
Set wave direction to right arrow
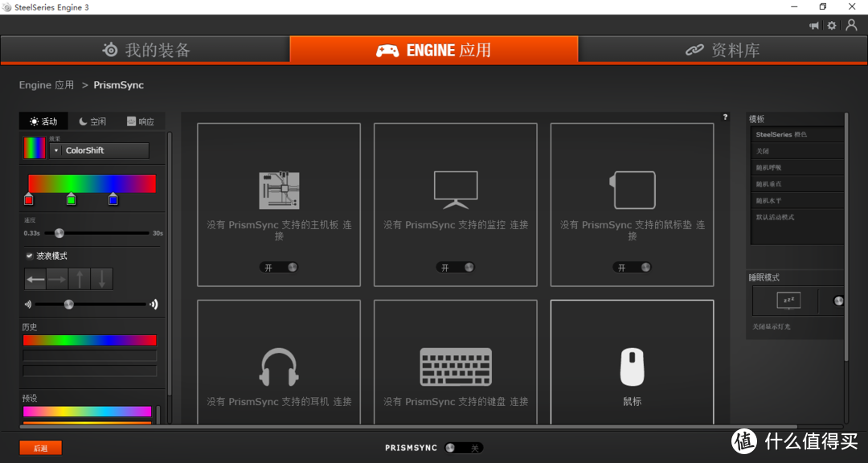click(58, 279)
